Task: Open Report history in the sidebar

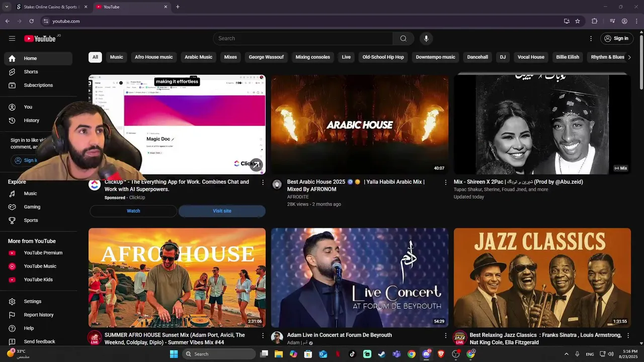Action: tap(38, 315)
